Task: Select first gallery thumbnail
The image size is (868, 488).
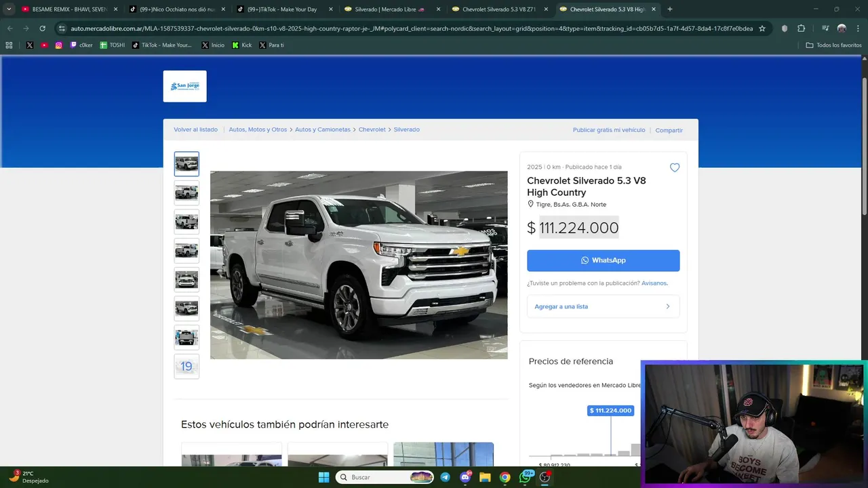Action: tap(186, 164)
